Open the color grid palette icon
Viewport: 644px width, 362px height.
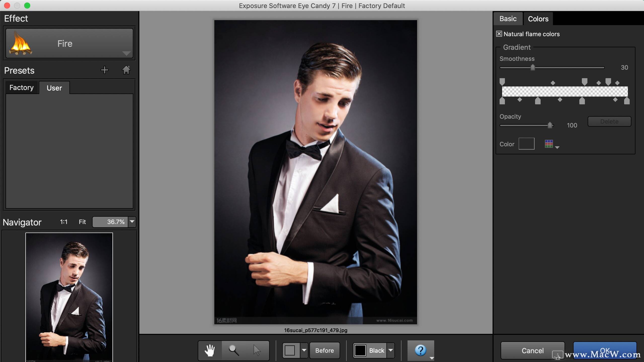tap(549, 144)
